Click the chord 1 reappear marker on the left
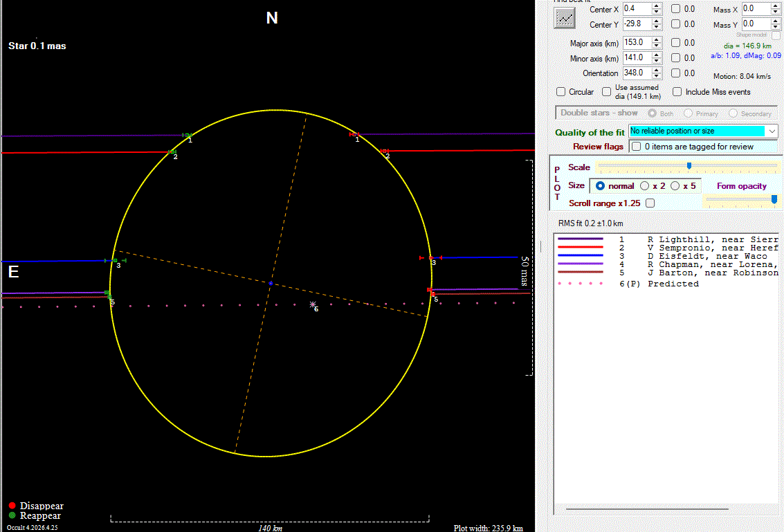 pyautogui.click(x=188, y=135)
